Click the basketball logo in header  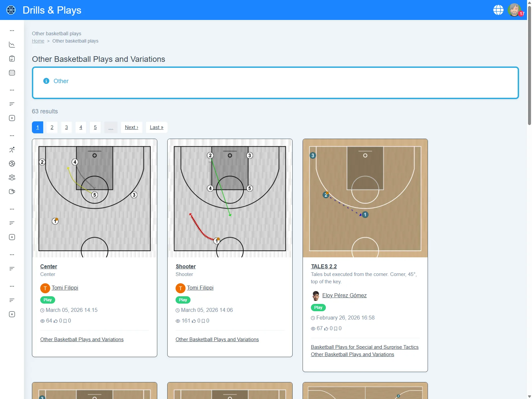(11, 10)
